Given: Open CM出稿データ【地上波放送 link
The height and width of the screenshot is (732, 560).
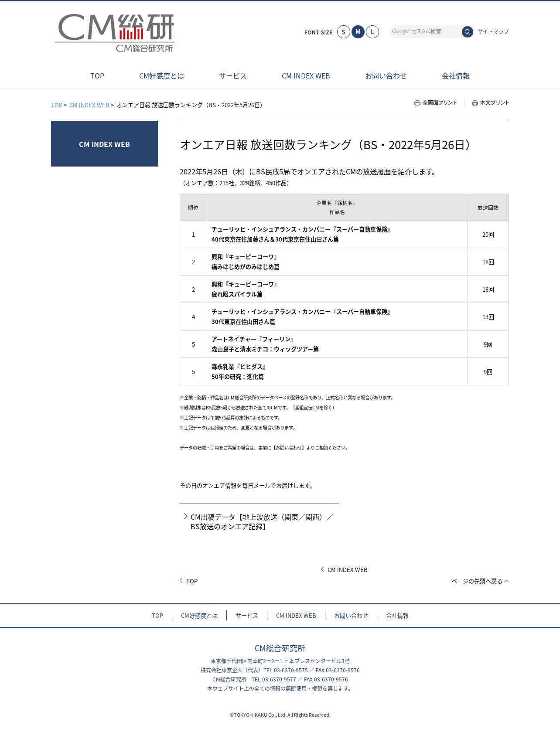Looking at the screenshot, I should tap(262, 522).
